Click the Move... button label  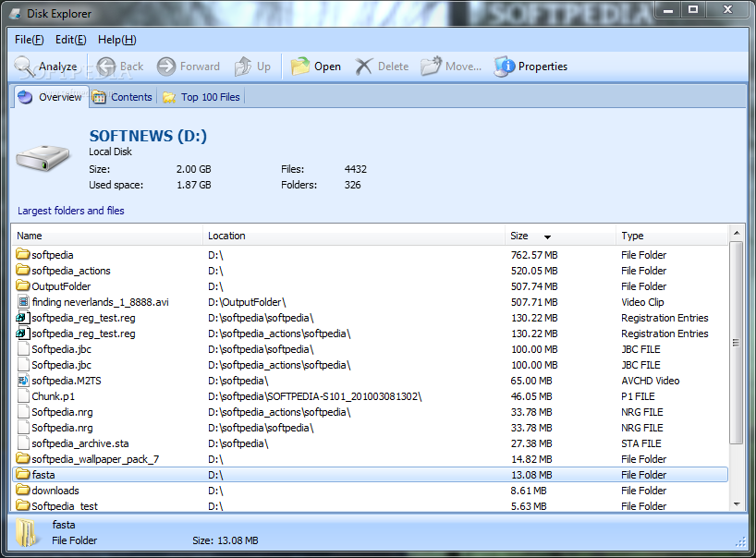pos(463,67)
